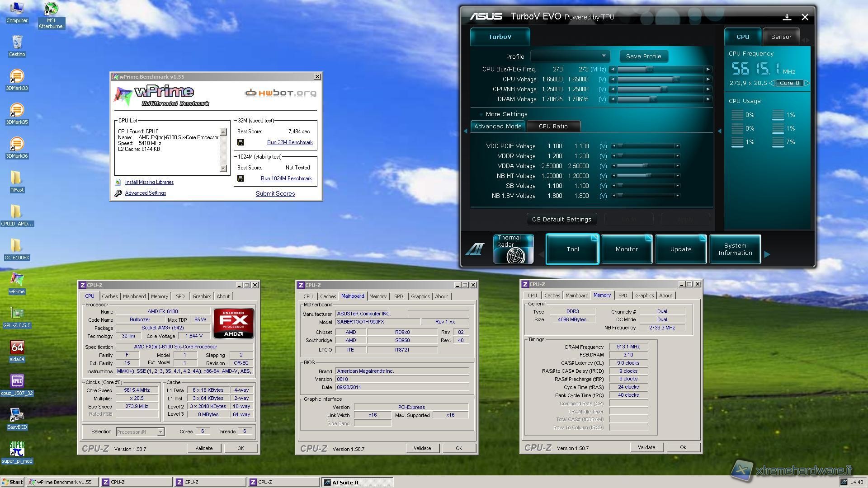
Task: Open SPD tab in memory CPU-Z window
Action: [623, 296]
